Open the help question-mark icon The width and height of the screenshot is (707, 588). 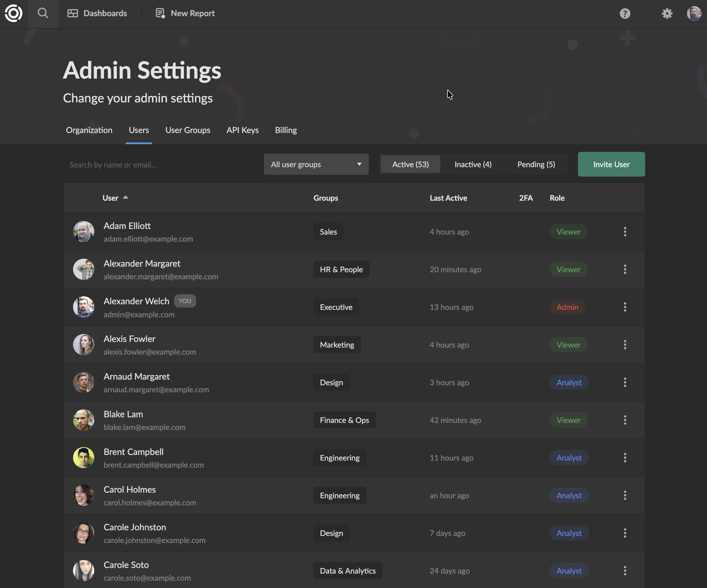point(625,14)
